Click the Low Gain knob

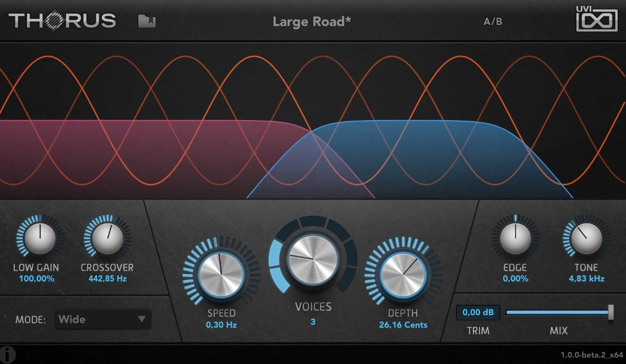pos(40,238)
